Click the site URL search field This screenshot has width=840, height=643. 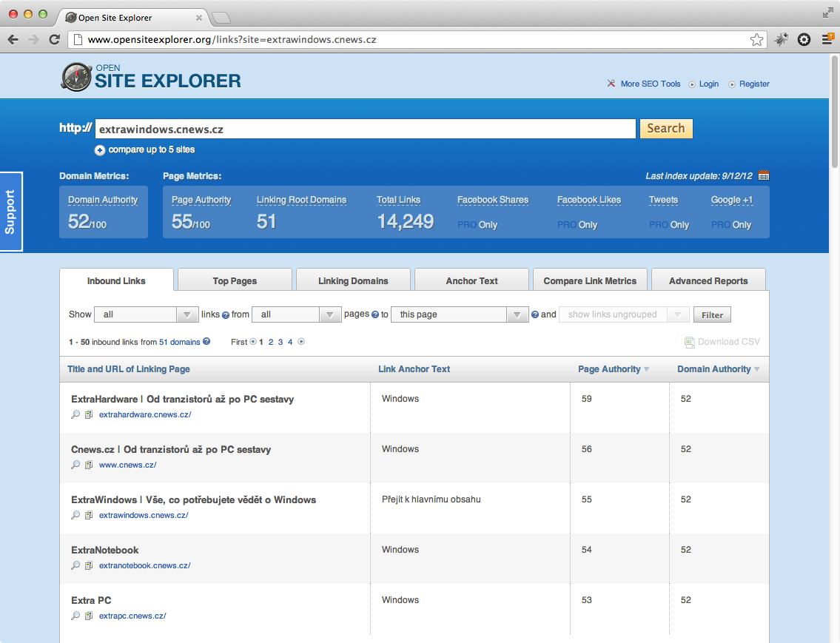click(365, 129)
